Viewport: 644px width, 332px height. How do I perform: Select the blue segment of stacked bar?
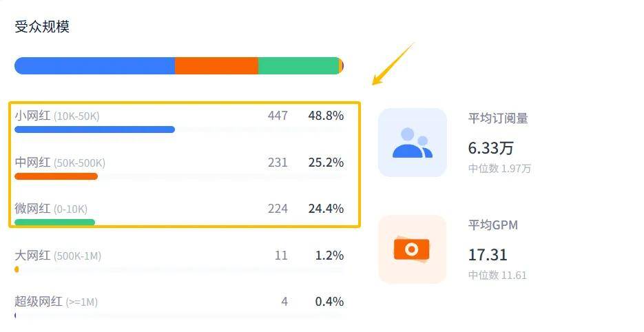(x=95, y=65)
